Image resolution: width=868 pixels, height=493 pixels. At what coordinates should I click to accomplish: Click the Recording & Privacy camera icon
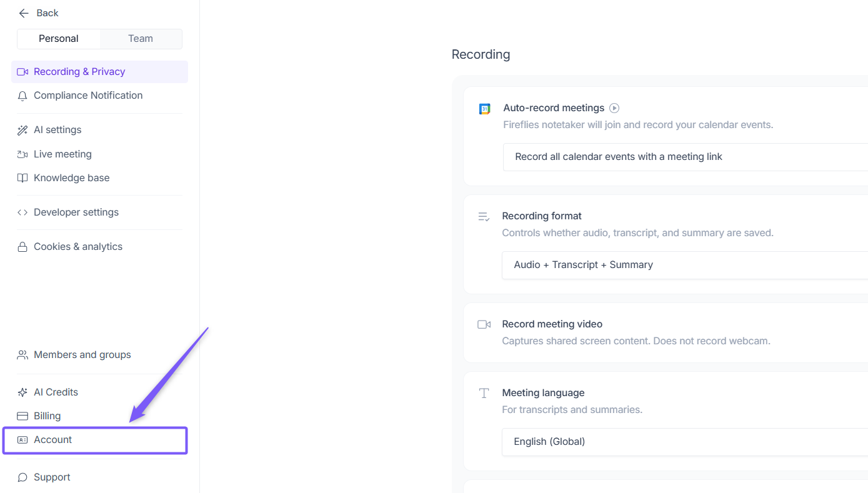pos(22,72)
